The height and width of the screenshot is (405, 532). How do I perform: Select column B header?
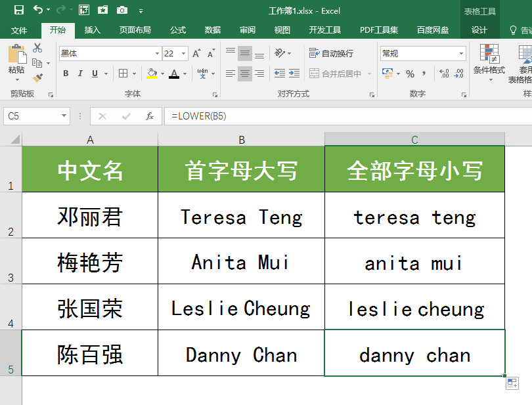tap(242, 139)
